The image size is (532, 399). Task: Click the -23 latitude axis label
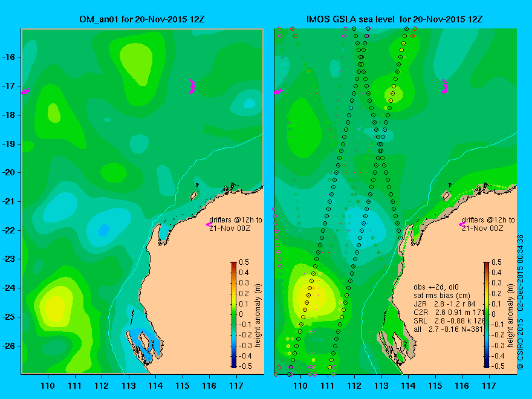point(9,259)
